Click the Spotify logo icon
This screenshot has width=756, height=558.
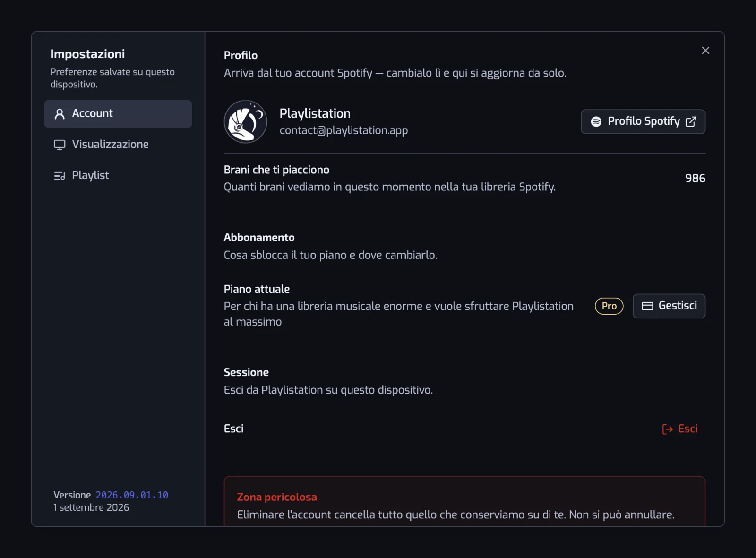pyautogui.click(x=596, y=121)
